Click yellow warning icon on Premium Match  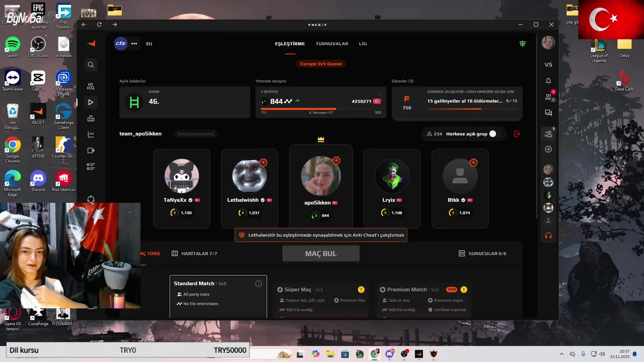point(463,290)
